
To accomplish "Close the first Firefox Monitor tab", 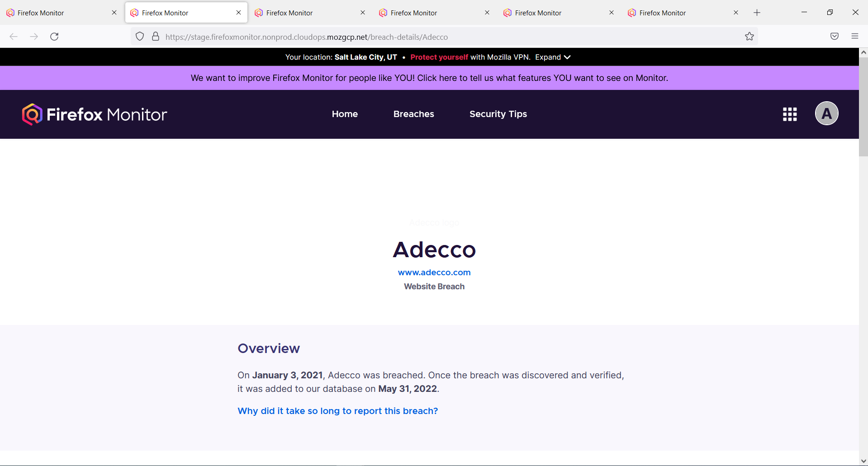I will (x=114, y=13).
